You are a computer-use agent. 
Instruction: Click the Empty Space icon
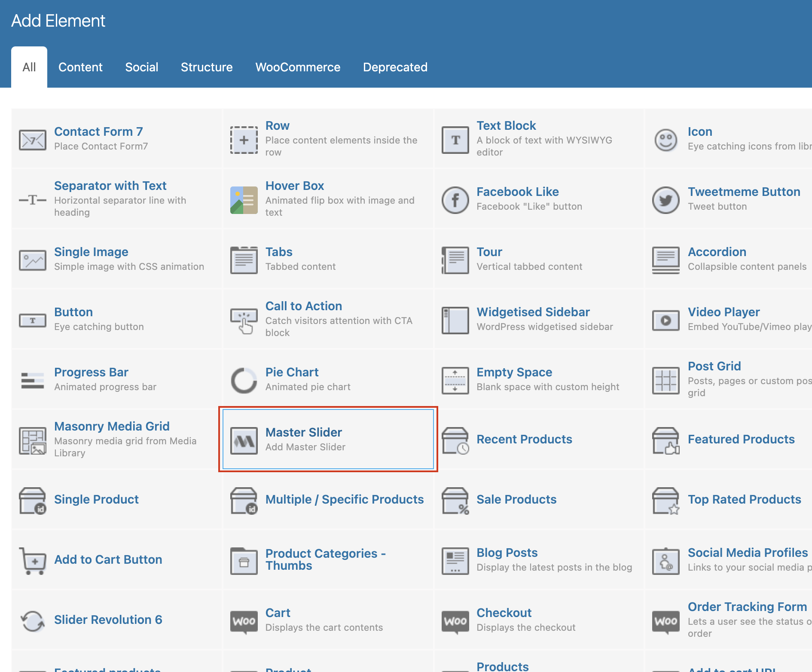(x=455, y=380)
